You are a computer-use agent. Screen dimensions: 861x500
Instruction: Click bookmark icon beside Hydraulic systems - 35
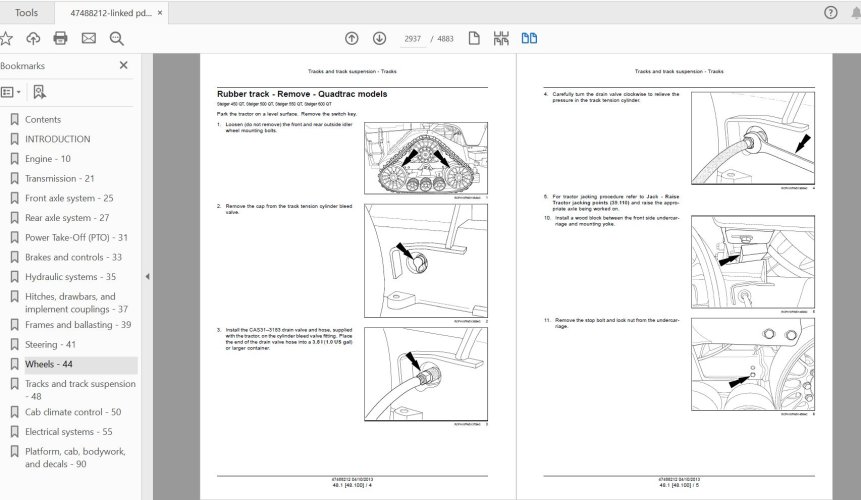point(15,277)
